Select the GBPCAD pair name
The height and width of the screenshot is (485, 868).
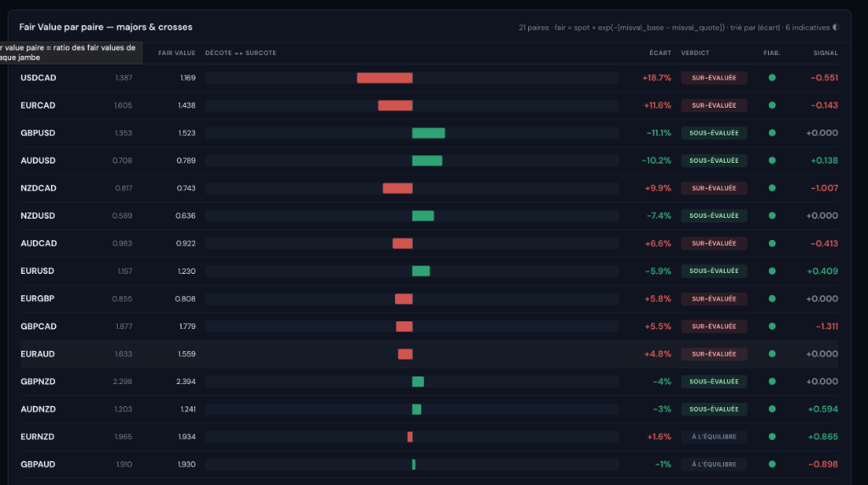38,326
